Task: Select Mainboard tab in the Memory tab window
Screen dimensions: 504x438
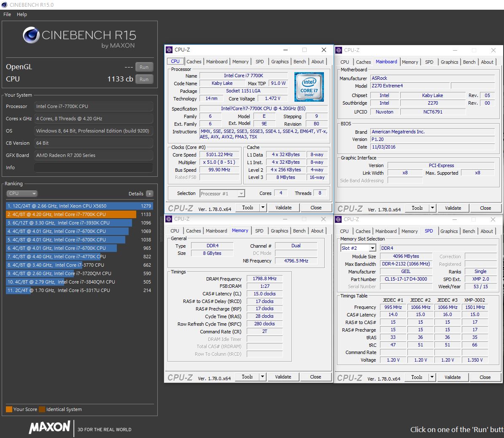Action: coord(216,230)
